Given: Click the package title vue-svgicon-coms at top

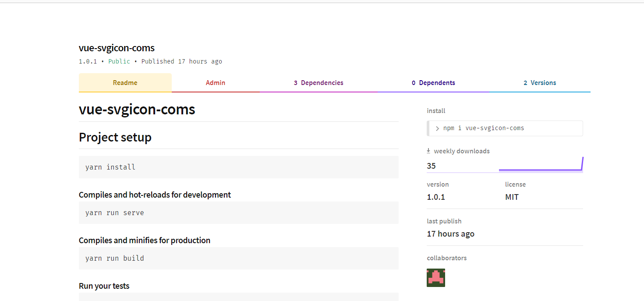Looking at the screenshot, I should (x=117, y=48).
